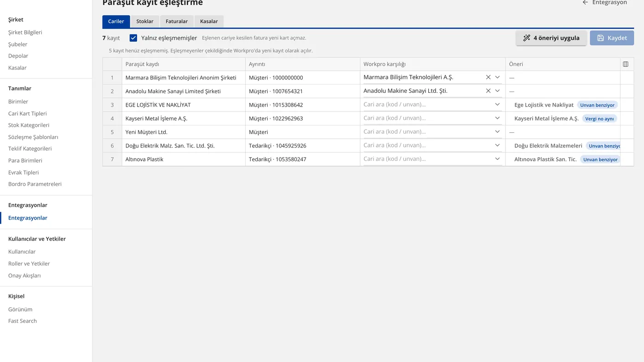The image size is (644, 362).
Task: Open Roller ve Yetkiler in sidebar
Action: pyautogui.click(x=29, y=264)
